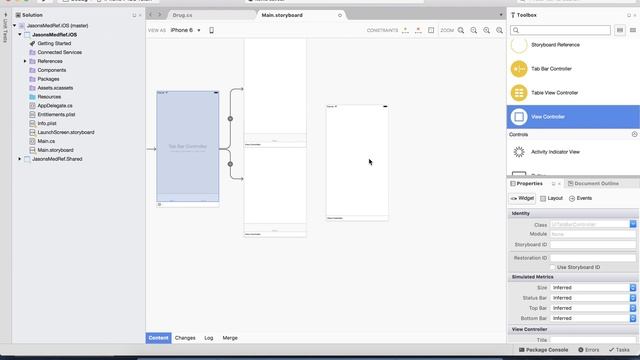Select the Components folder
Screen dimensions: 640x360
(x=51, y=70)
